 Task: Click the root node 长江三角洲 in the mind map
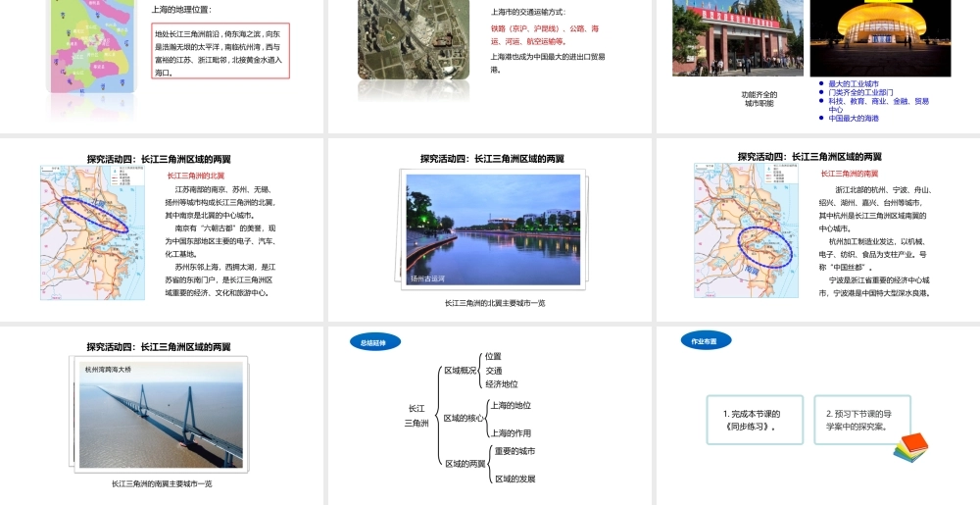point(416,416)
